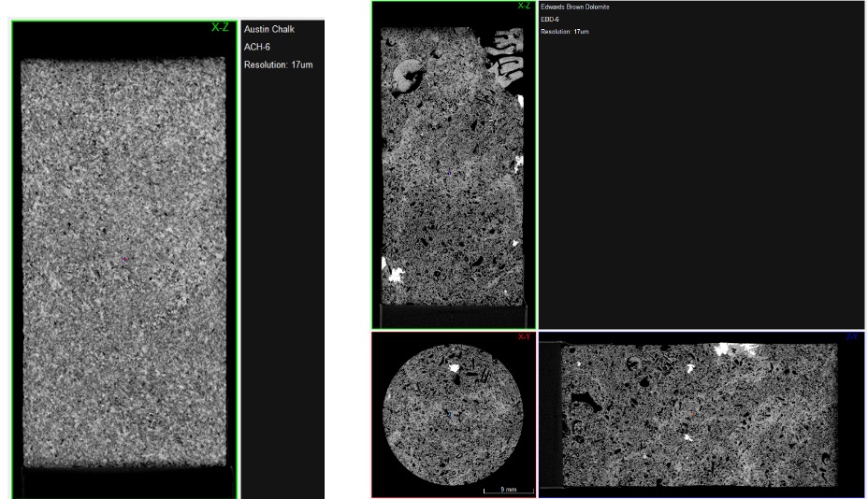Click the white inclusion in circular X-Y slice
Screen dimensions: 868x499
[x=456, y=368]
